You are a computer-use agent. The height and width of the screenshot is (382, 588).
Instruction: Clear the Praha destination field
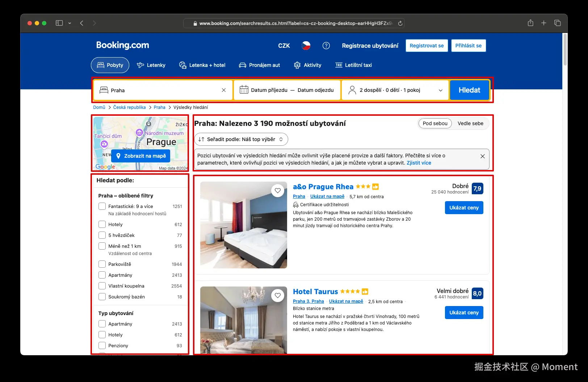coord(224,90)
